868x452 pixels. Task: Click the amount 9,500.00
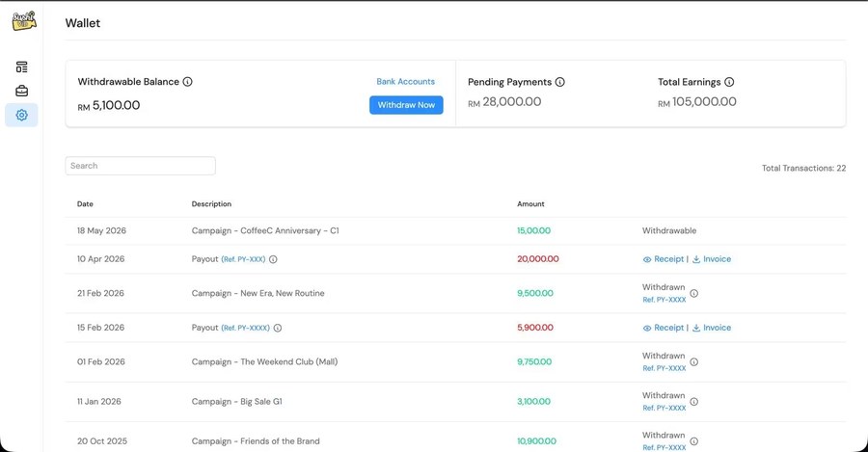point(534,293)
